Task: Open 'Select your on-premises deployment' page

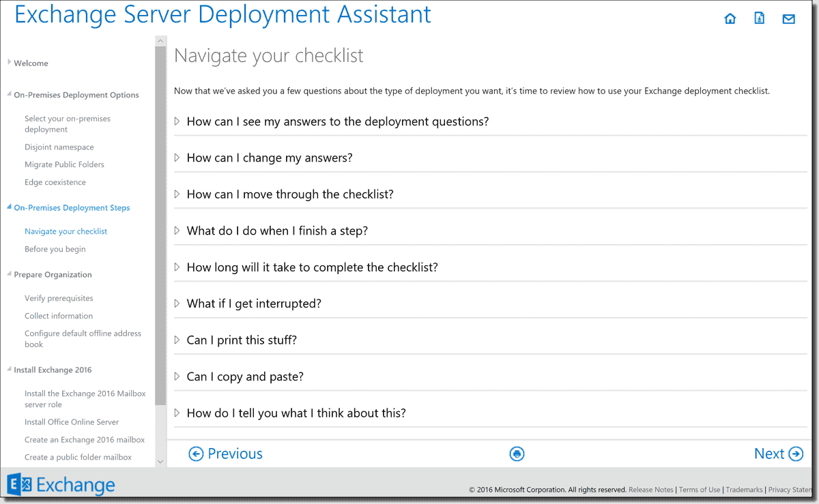Action: [x=68, y=124]
